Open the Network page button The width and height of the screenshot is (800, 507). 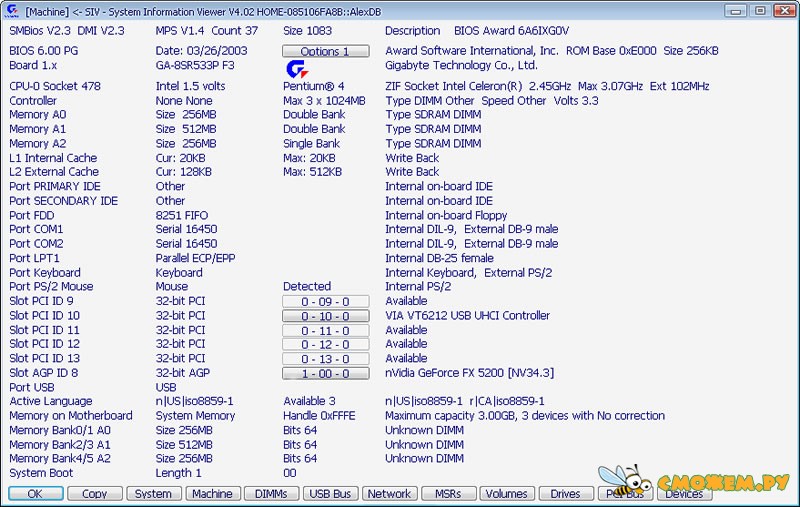(389, 494)
